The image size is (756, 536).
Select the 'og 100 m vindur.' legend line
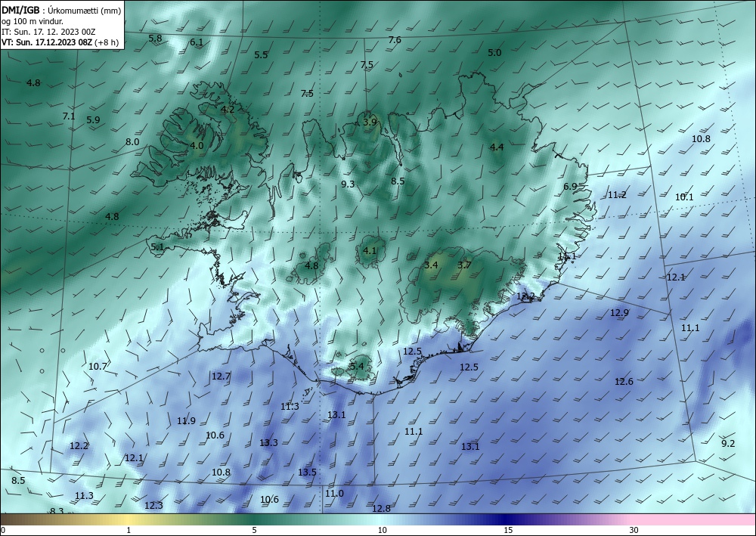coord(33,20)
